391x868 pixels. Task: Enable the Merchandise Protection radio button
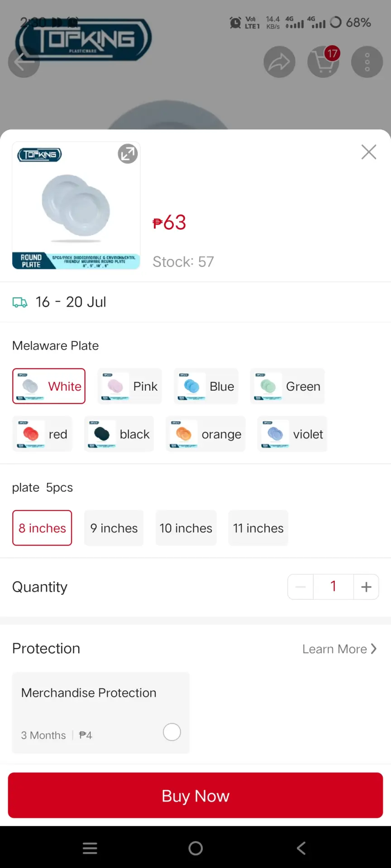pos(172,732)
